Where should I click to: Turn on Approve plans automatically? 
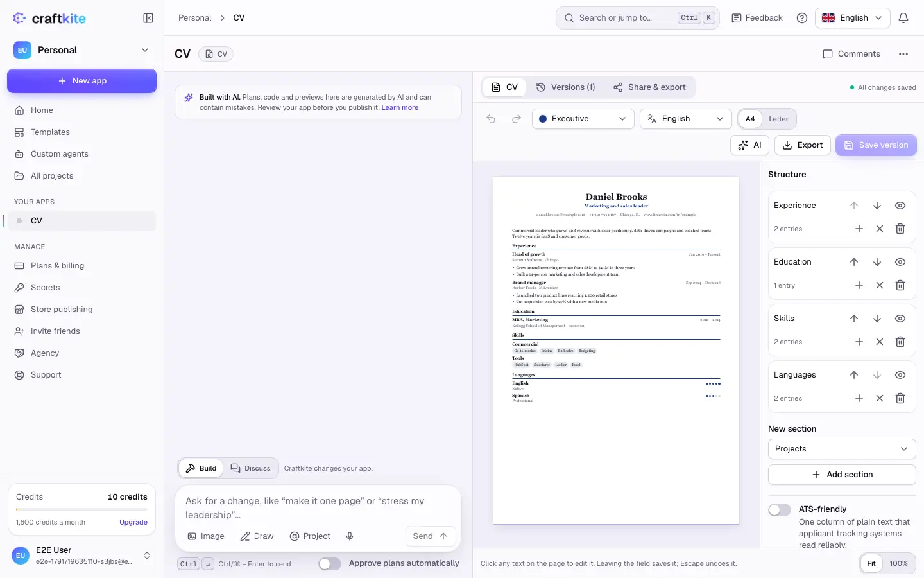pyautogui.click(x=330, y=564)
